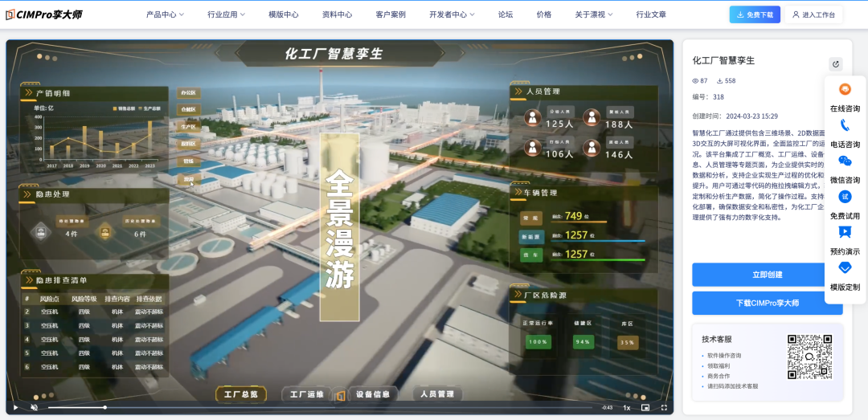Click the 办公区 label in video
The image size is (868, 420).
tap(189, 93)
